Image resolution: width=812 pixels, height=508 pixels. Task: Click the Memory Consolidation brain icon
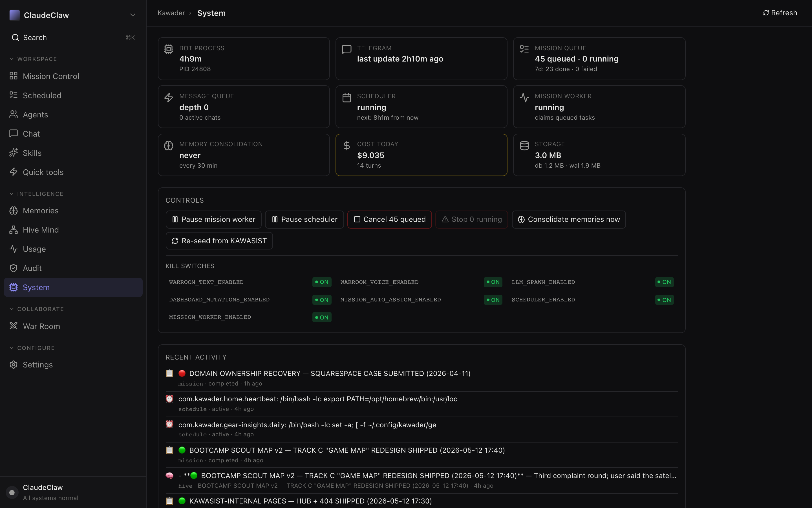[168, 145]
